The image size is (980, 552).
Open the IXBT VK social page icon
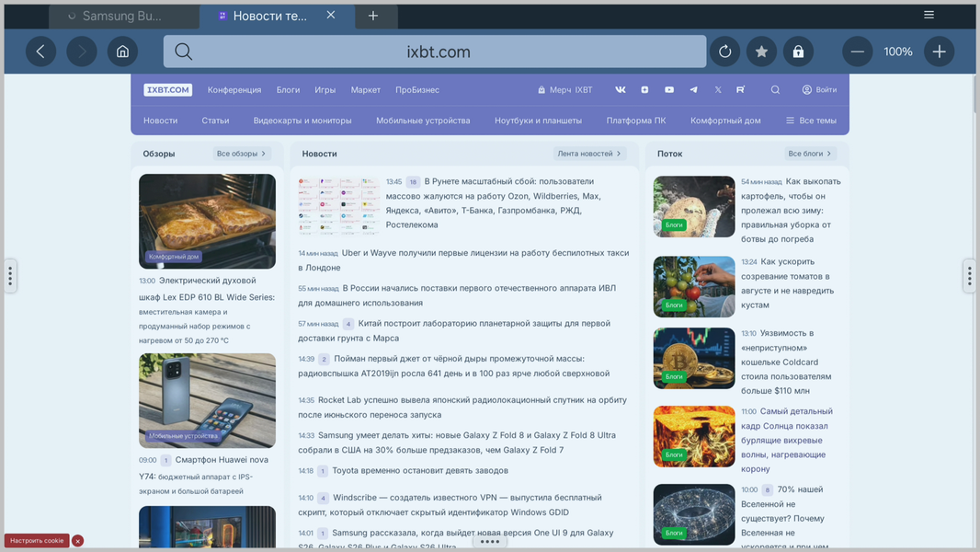[x=620, y=89]
